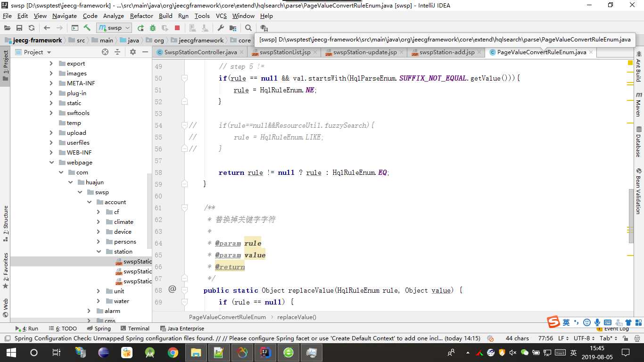Click the Open file toolbar icon
The width and height of the screenshot is (644, 362).
pos(7,28)
